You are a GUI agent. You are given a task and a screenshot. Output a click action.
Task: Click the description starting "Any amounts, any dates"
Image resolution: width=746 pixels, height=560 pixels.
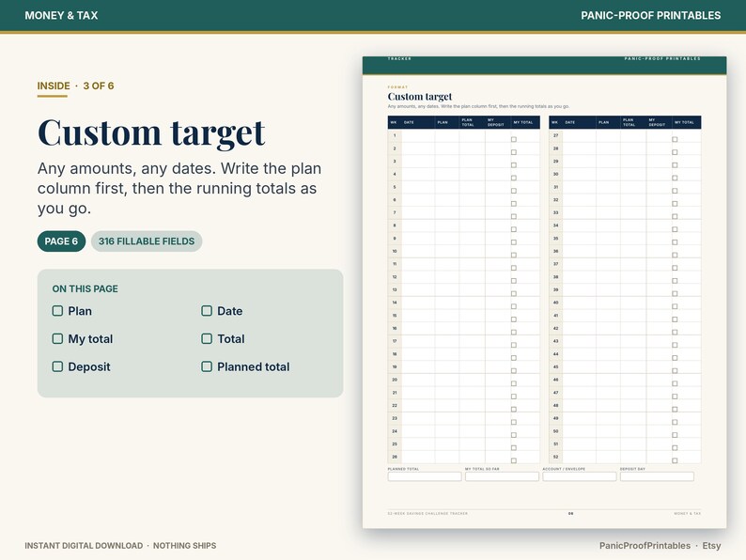click(x=179, y=189)
